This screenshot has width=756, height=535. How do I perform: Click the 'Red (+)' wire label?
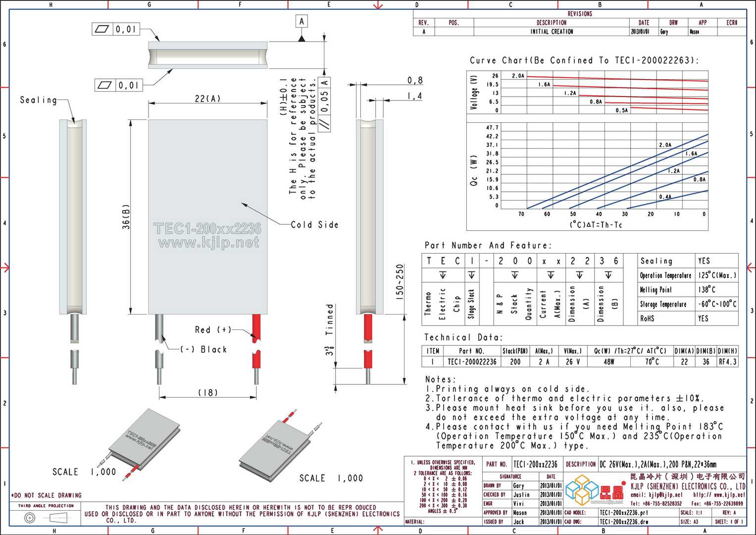pos(213,329)
